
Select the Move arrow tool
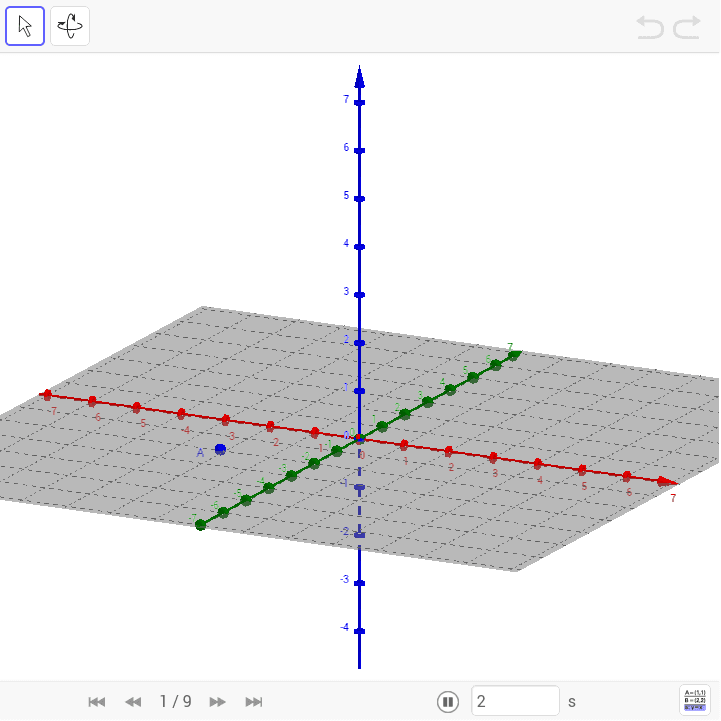click(25, 26)
